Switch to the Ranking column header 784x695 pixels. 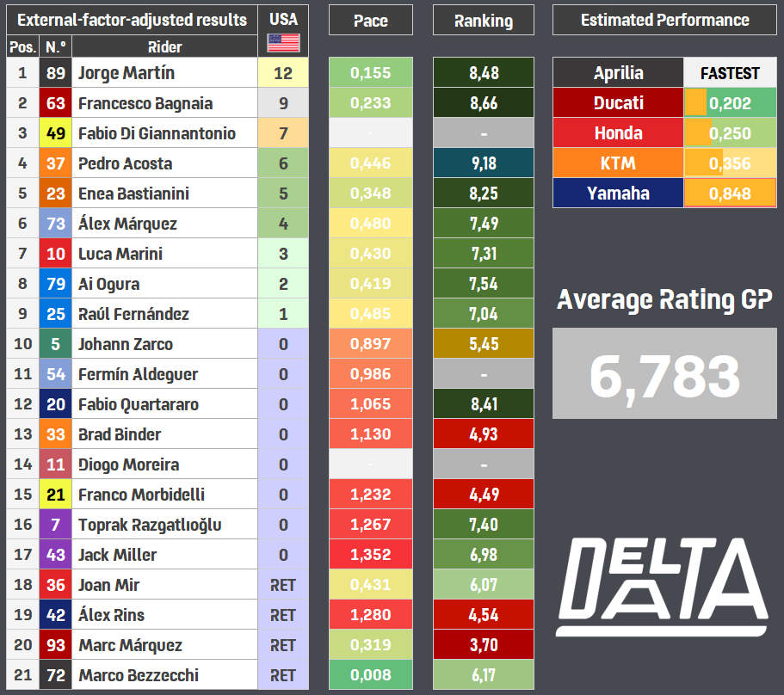[x=483, y=20]
